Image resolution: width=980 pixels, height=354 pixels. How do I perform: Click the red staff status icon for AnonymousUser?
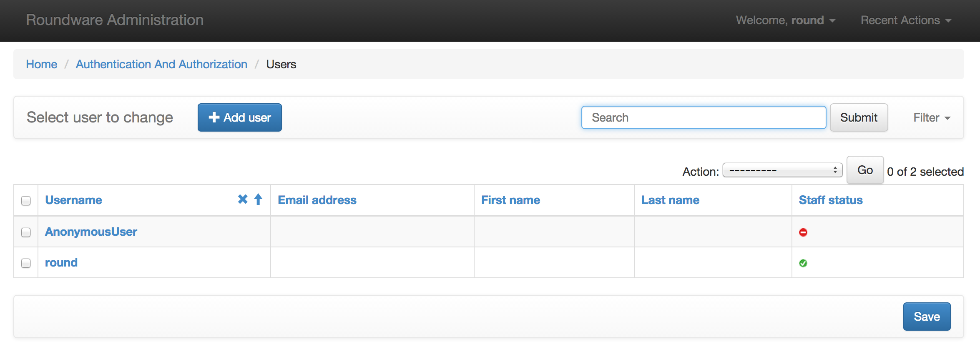coord(803,232)
